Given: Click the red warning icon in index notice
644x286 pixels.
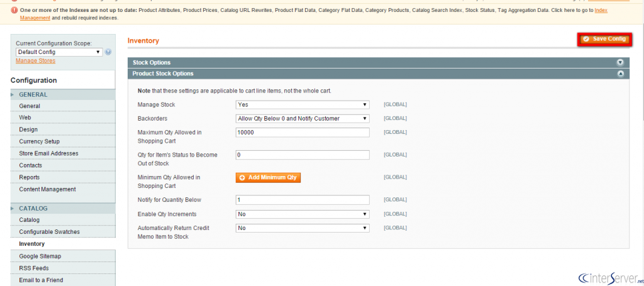Looking at the screenshot, I should pyautogui.click(x=15, y=10).
